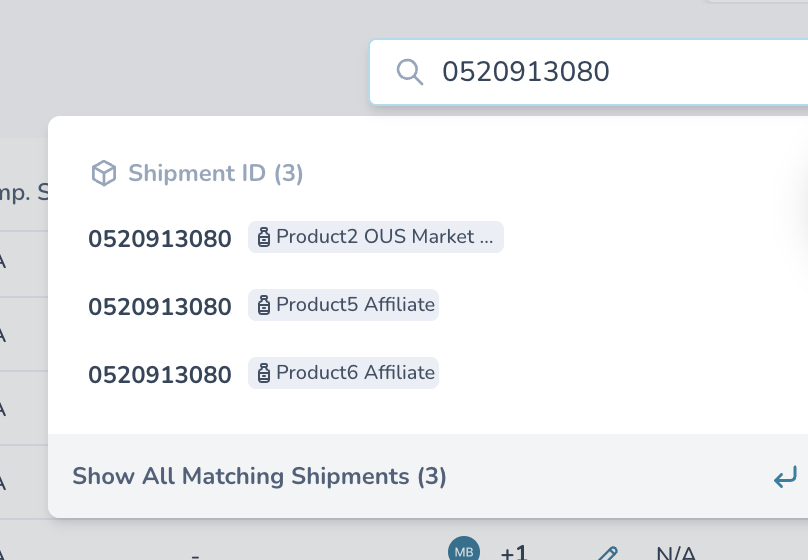This screenshot has width=808, height=560.
Task: Click the magnifier icon in the search box
Action: pos(410,72)
